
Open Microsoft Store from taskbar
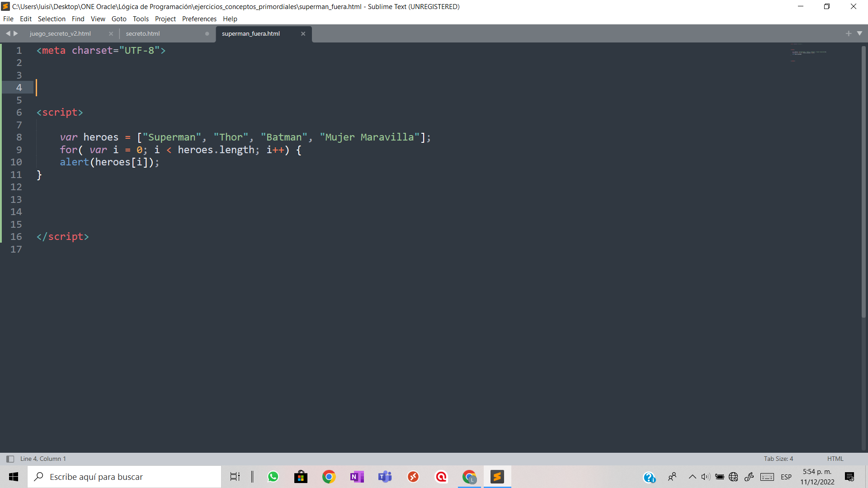tap(301, 477)
